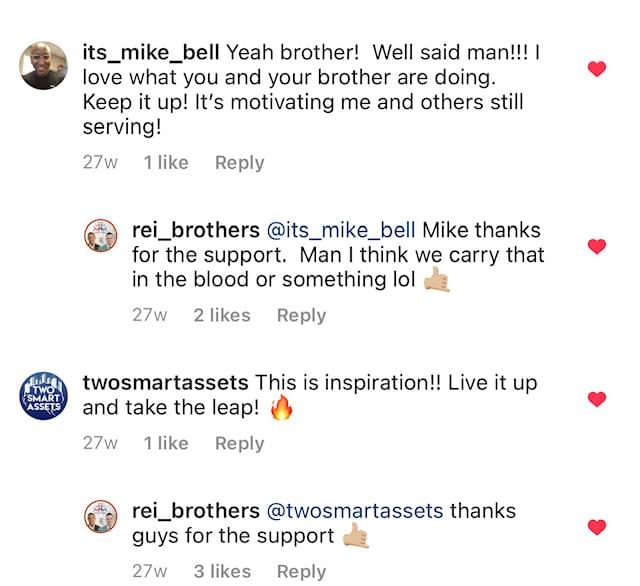Reply to twosmartassets' inspiration comment
Screen dimensions: 640x586
pyautogui.click(x=240, y=444)
